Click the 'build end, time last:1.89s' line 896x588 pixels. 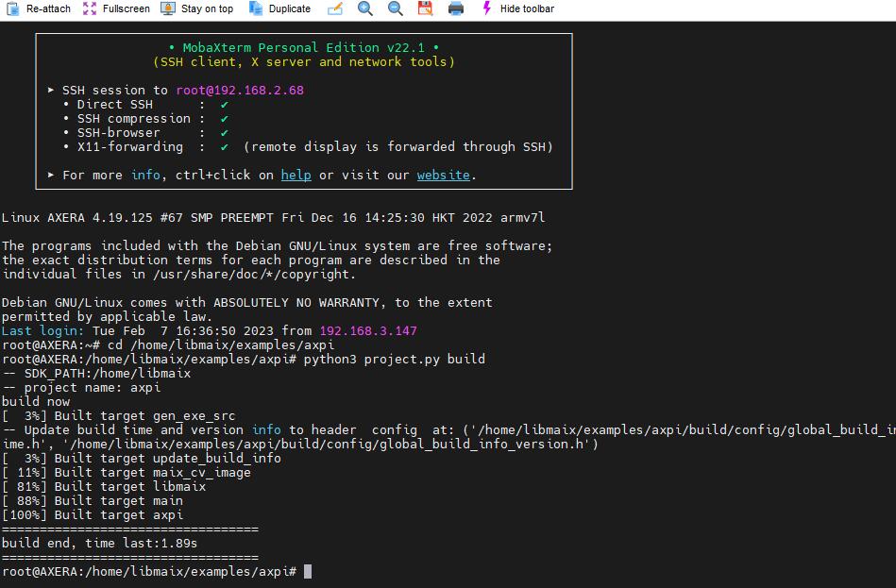tap(99, 544)
